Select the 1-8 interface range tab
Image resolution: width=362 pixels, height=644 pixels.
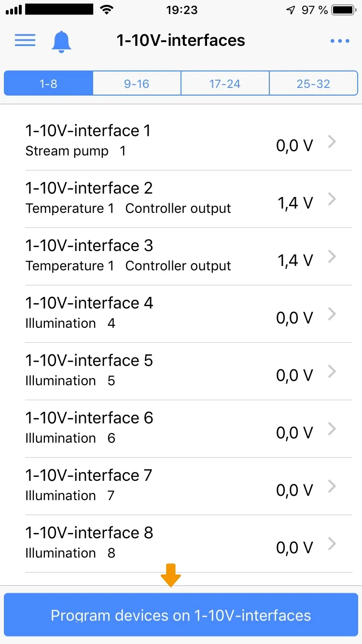[x=48, y=84]
